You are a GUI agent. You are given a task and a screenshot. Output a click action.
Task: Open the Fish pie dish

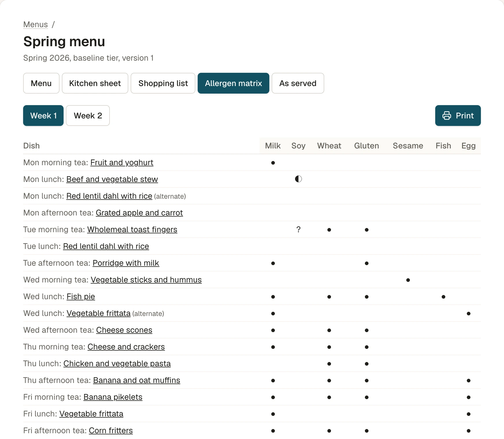pyautogui.click(x=81, y=296)
